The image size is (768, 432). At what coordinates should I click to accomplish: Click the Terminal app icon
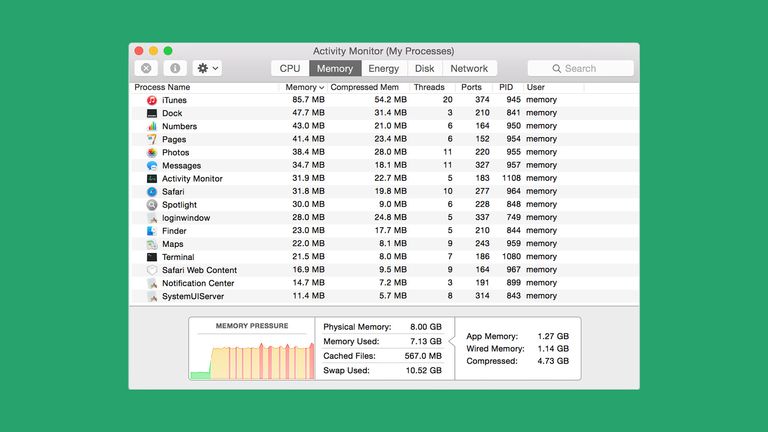(x=152, y=257)
